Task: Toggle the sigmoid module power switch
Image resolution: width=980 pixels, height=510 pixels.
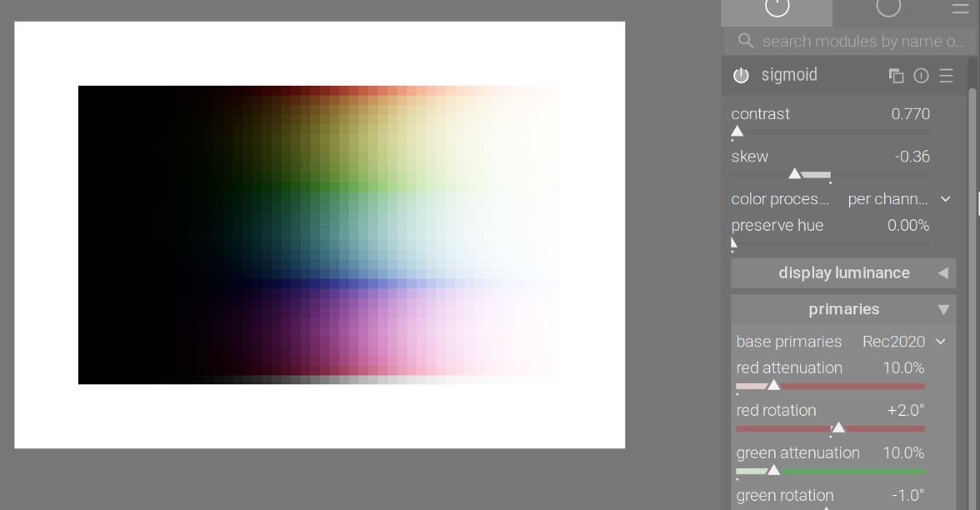Action: click(x=741, y=76)
